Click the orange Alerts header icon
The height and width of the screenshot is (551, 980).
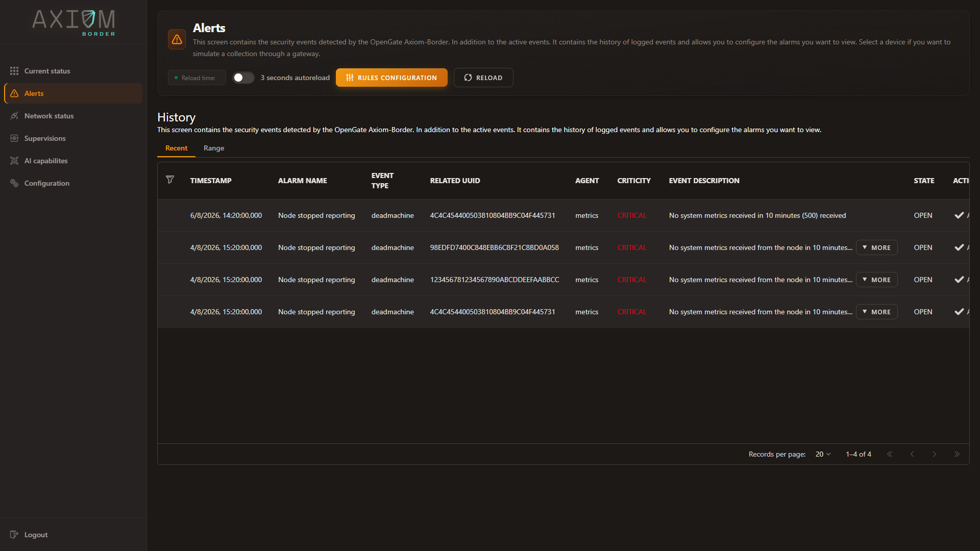click(x=177, y=39)
